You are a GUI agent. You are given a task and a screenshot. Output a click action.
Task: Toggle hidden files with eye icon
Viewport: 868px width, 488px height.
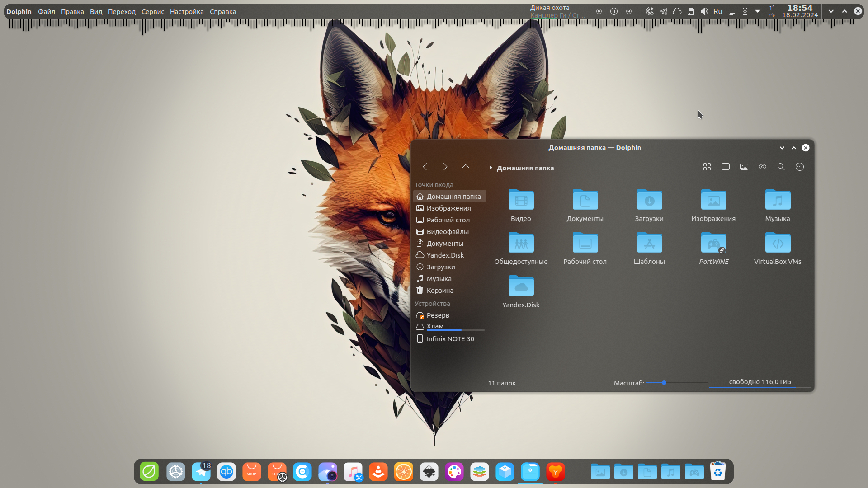[x=763, y=167]
